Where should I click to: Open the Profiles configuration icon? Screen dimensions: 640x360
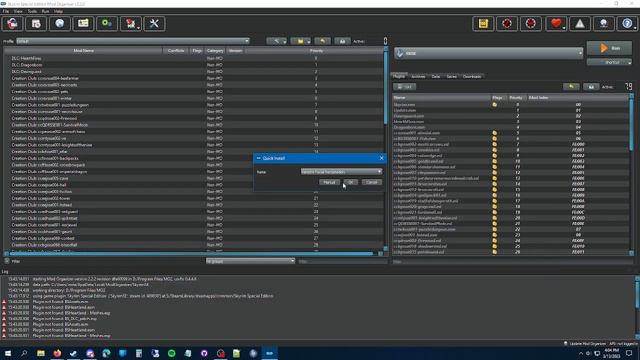pyautogui.click(x=83, y=24)
